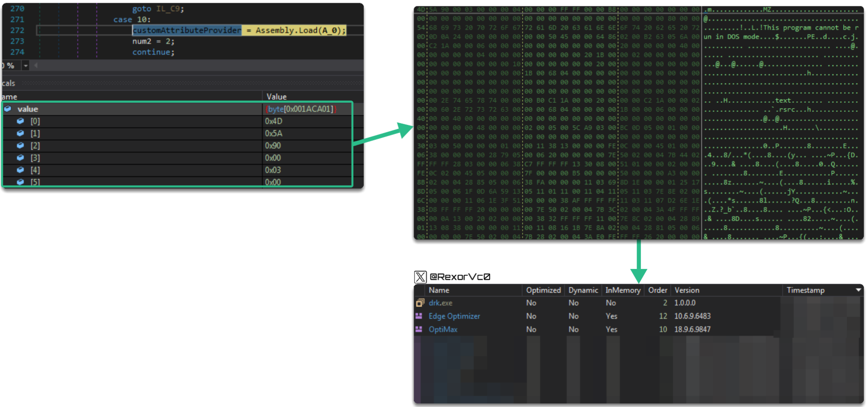Click the field icon next to [1]
868x407 pixels.
(20, 133)
